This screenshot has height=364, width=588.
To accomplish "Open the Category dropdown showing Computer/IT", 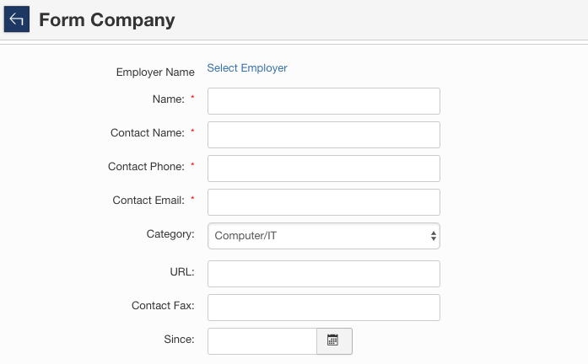I will (x=324, y=236).
